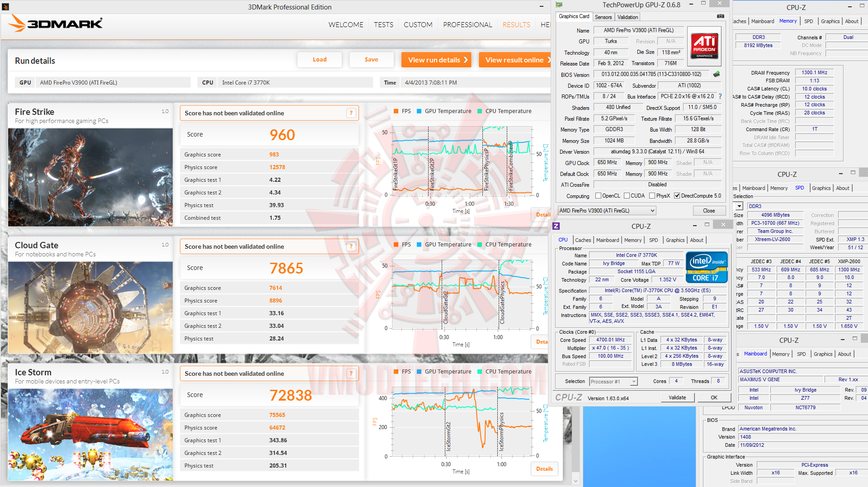Image resolution: width=868 pixels, height=487 pixels.
Task: Click the Fire Strike score value 960
Action: [282, 135]
